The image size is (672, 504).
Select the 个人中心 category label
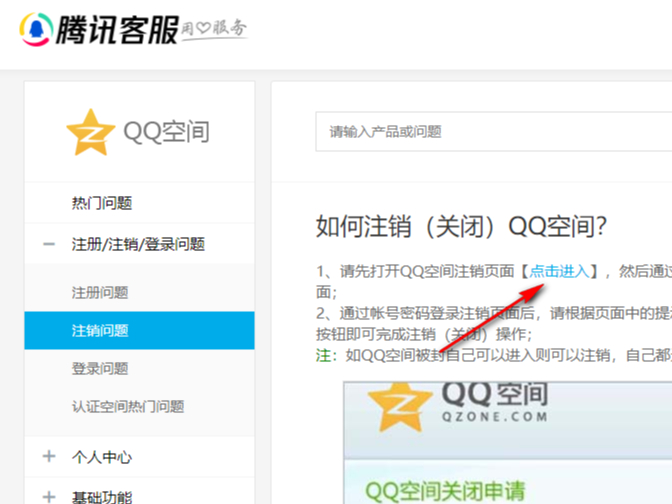102,457
